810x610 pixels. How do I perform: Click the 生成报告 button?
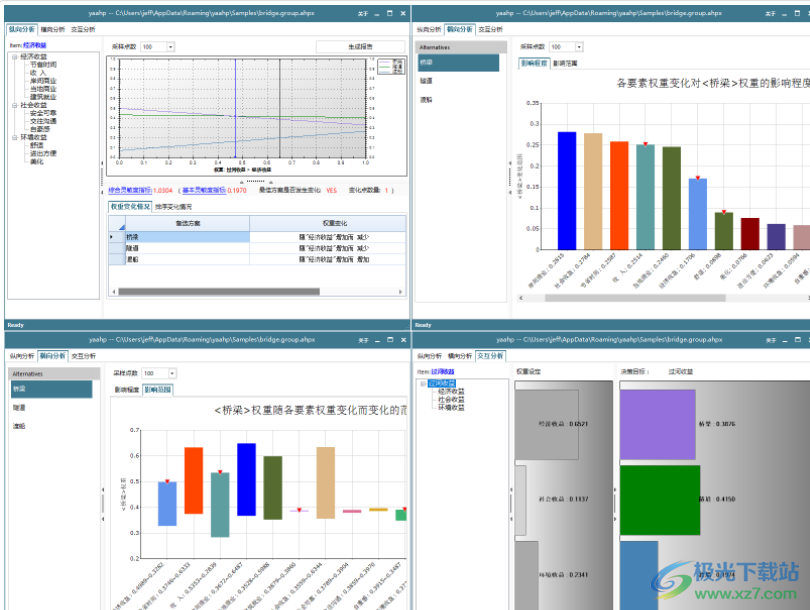(x=360, y=47)
